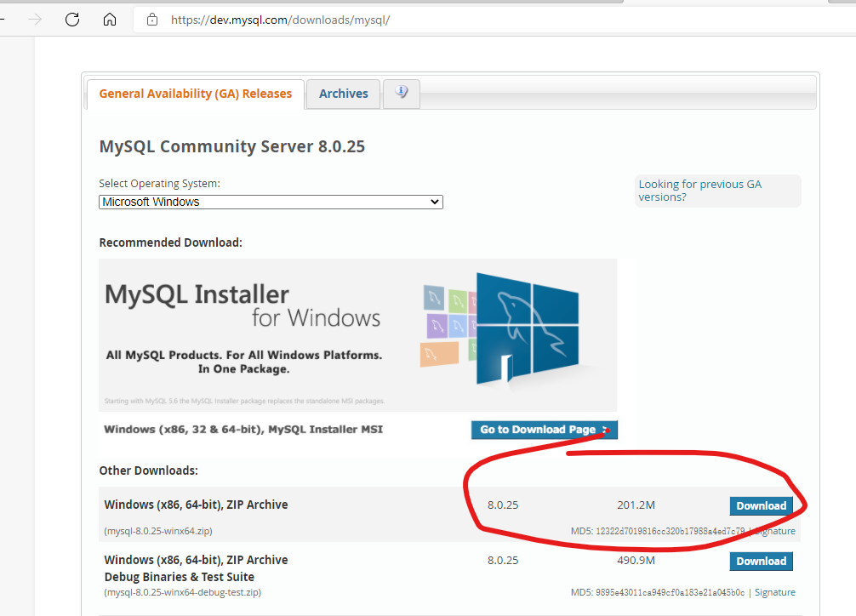Open Signature link for debug-test zip
The image size is (856, 616).
click(x=774, y=592)
